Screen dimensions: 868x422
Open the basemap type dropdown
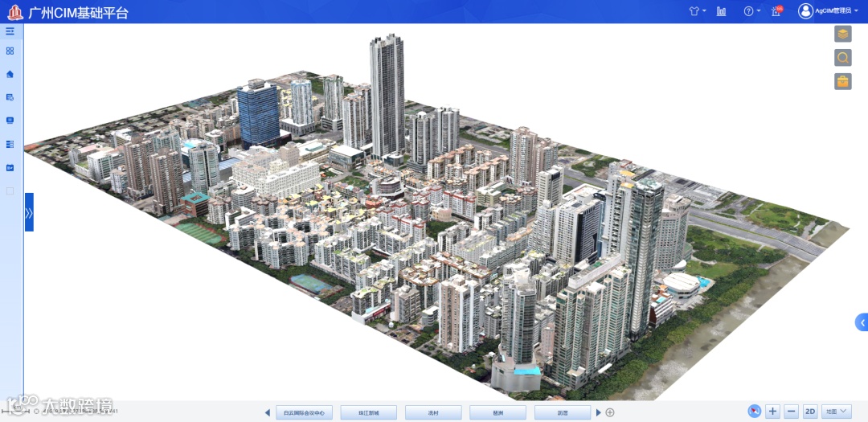click(x=837, y=412)
